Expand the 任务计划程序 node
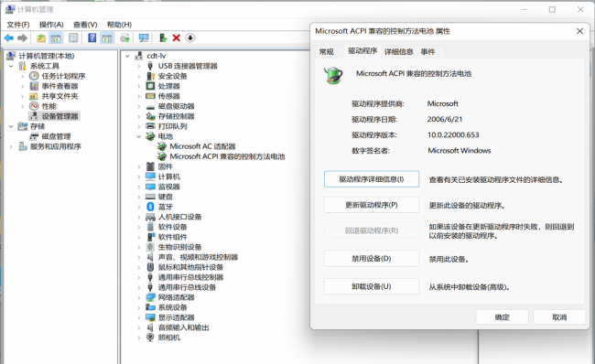The image size is (595, 364). [x=22, y=76]
